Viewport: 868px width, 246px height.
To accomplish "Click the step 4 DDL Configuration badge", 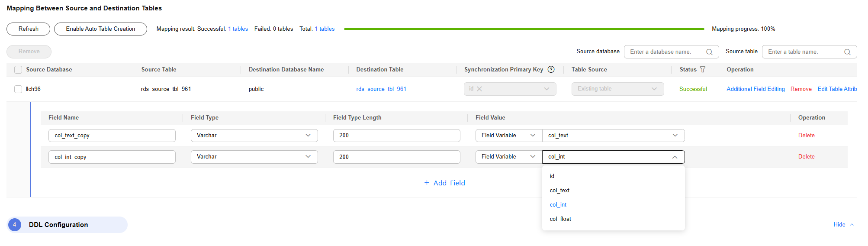I will [x=15, y=224].
